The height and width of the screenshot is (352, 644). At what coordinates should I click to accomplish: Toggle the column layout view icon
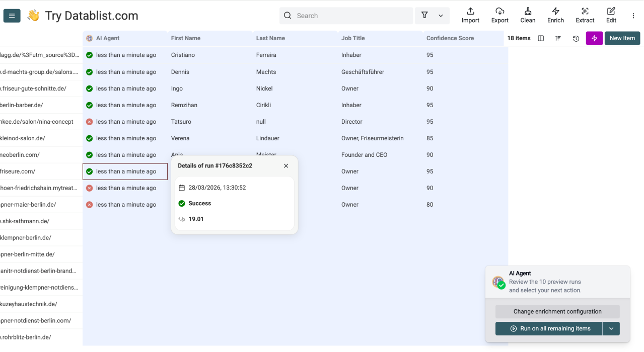click(x=541, y=38)
